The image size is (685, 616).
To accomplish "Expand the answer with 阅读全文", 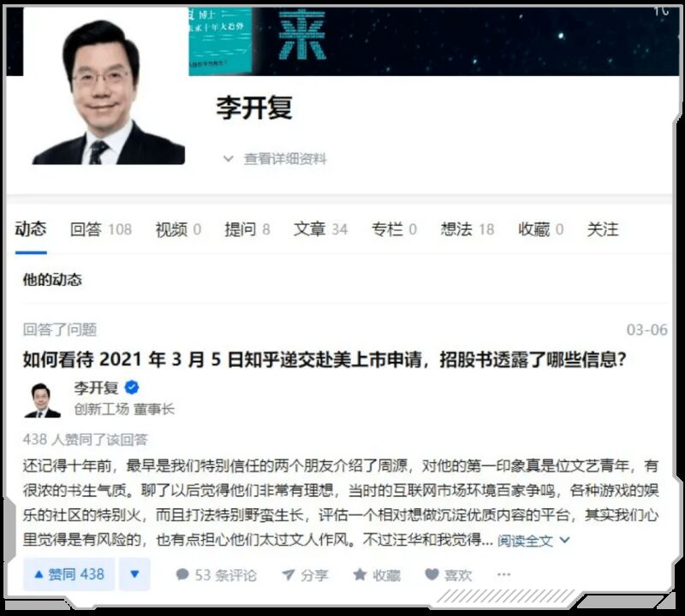I will pyautogui.click(x=533, y=541).
